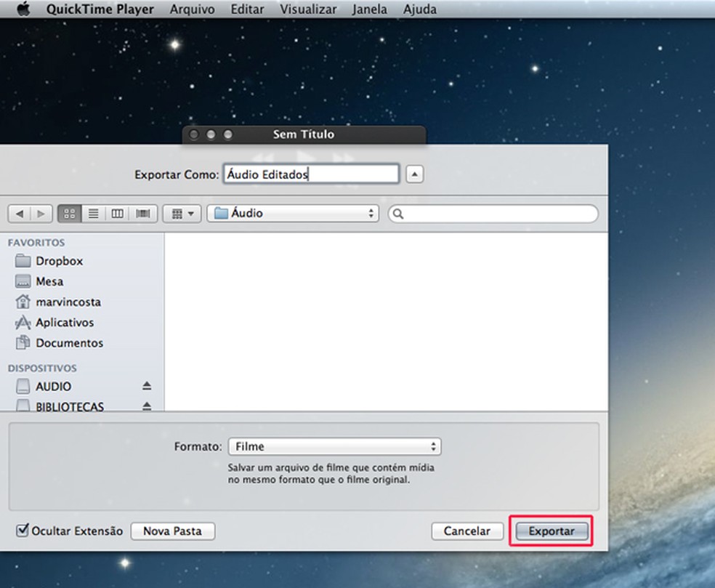
Task: Open the Ajuda menu
Action: 419,9
